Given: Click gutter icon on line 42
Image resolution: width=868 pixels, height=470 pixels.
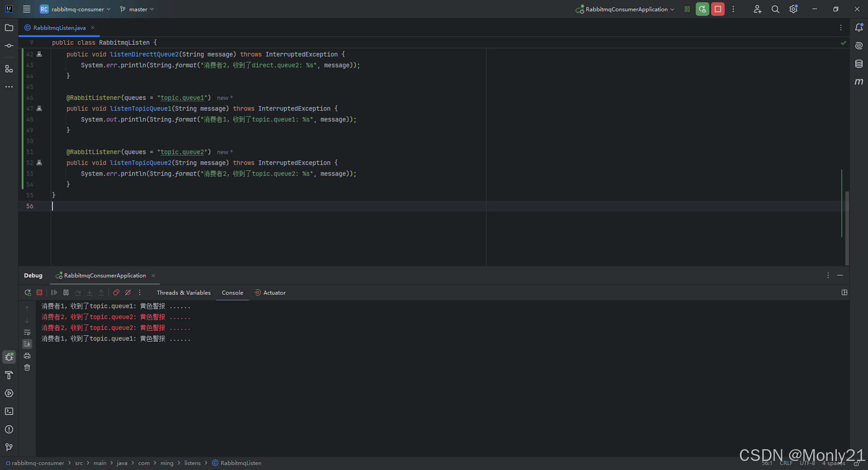Looking at the screenshot, I should [39, 54].
